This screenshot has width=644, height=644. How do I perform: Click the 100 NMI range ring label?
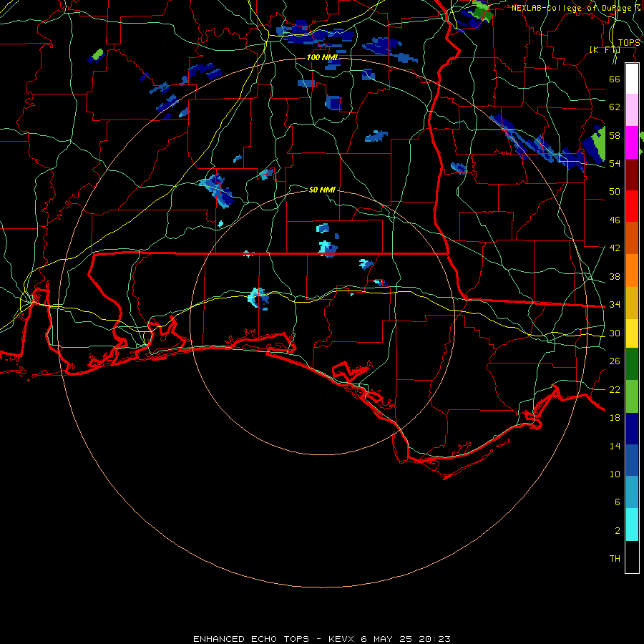click(x=323, y=57)
